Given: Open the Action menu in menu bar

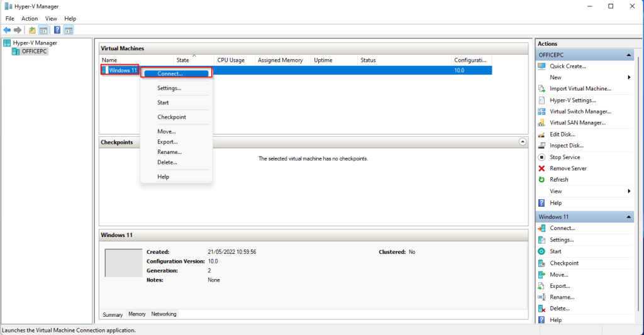Looking at the screenshot, I should pyautogui.click(x=30, y=19).
